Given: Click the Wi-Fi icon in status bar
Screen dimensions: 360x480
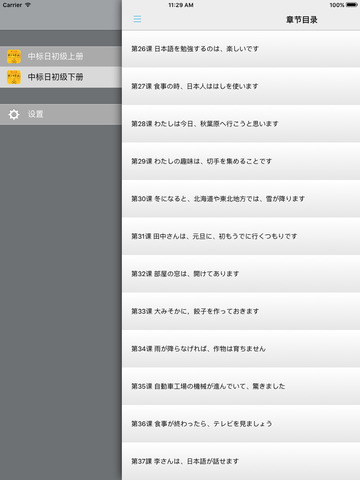Looking at the screenshot, I should tap(28, 5).
